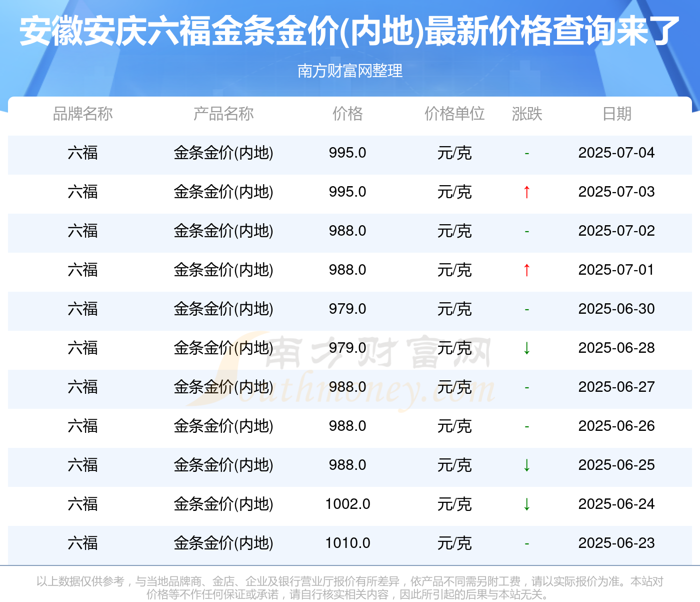Click 六福 brand in the 2025-06-23 row
Viewport: 700px width, 602px height.
click(x=83, y=543)
